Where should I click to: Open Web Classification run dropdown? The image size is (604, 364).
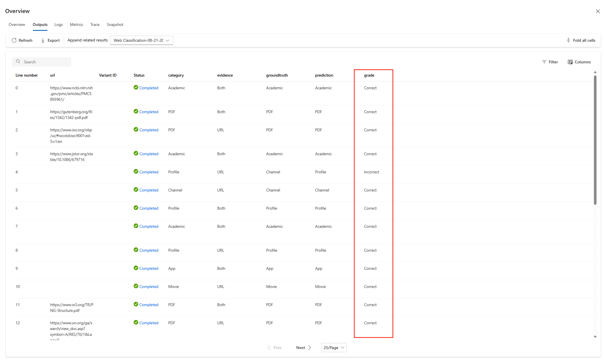[141, 40]
